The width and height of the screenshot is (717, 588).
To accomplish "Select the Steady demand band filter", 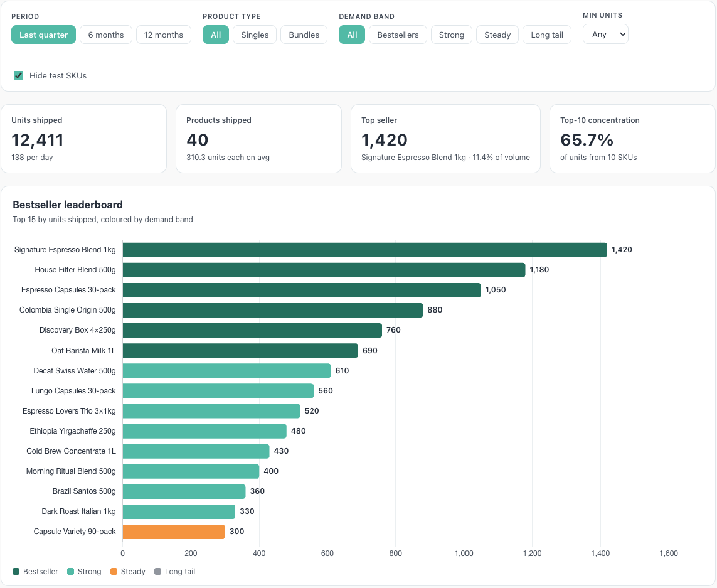I will (x=497, y=35).
